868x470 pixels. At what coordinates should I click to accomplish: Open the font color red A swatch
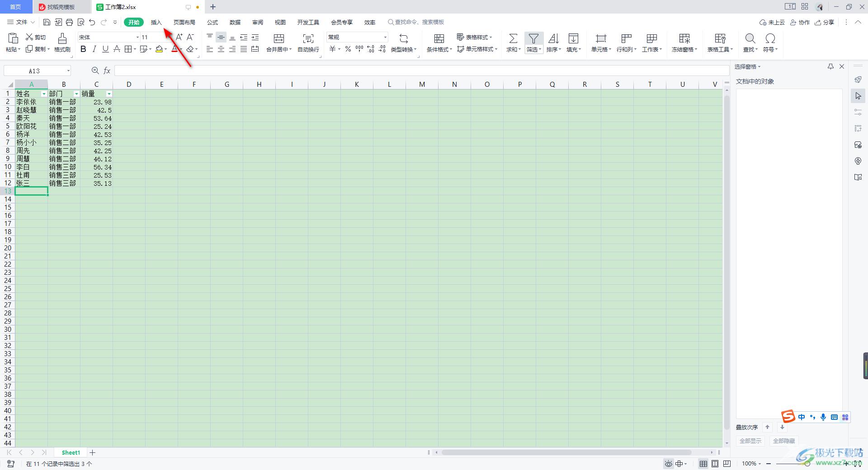click(175, 49)
